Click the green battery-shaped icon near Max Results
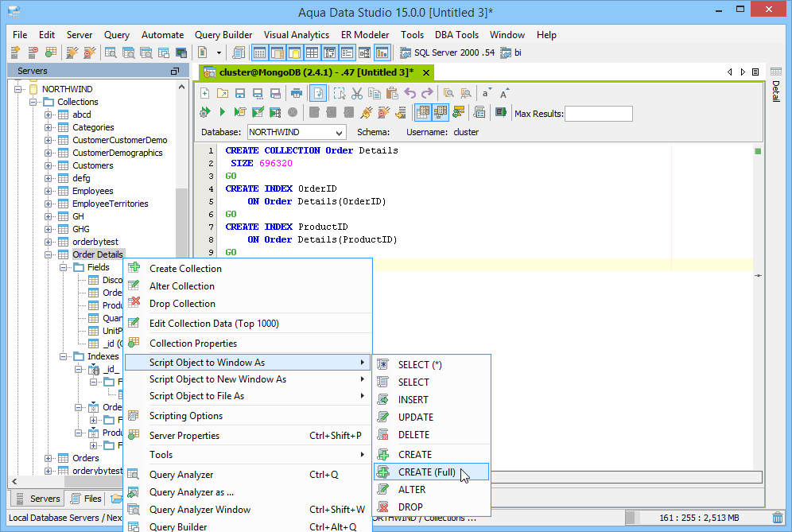 [500, 111]
